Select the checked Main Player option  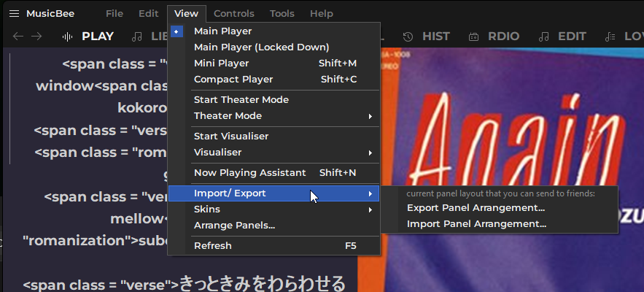point(274,31)
